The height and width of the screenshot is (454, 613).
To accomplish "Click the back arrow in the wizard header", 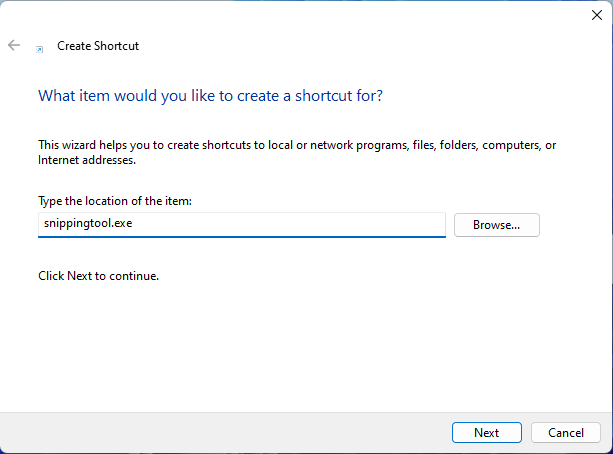I will click(14, 45).
